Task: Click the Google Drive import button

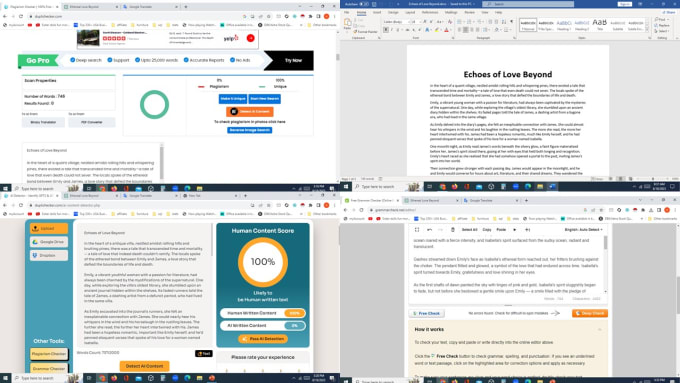Action: (x=49, y=242)
